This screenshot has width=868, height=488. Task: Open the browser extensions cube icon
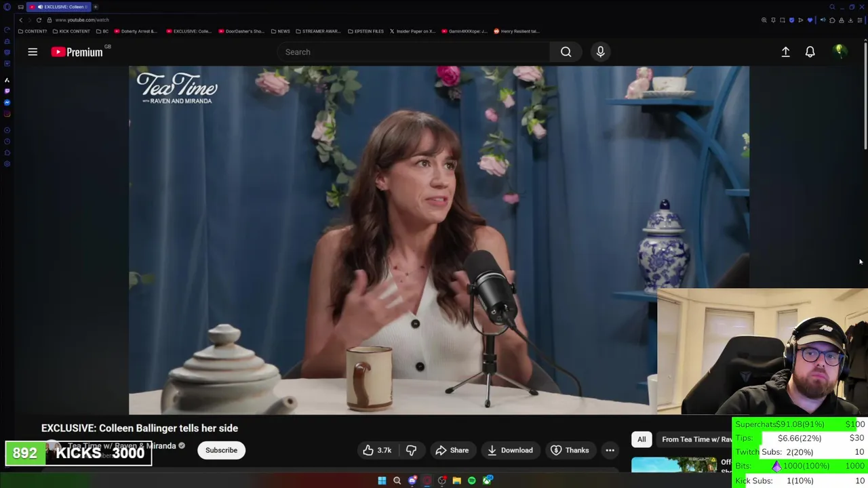(832, 20)
